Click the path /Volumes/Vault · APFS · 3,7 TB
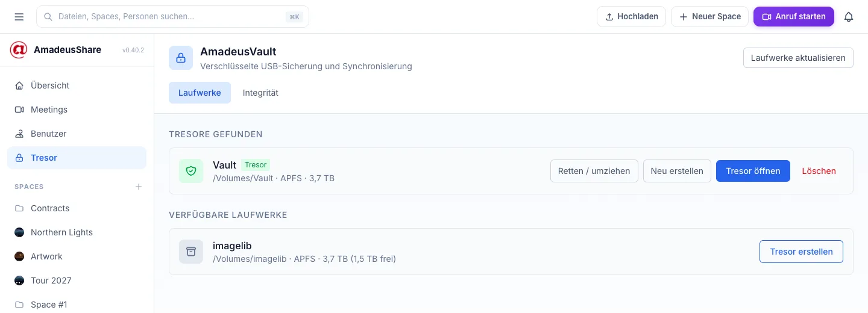 tap(274, 178)
